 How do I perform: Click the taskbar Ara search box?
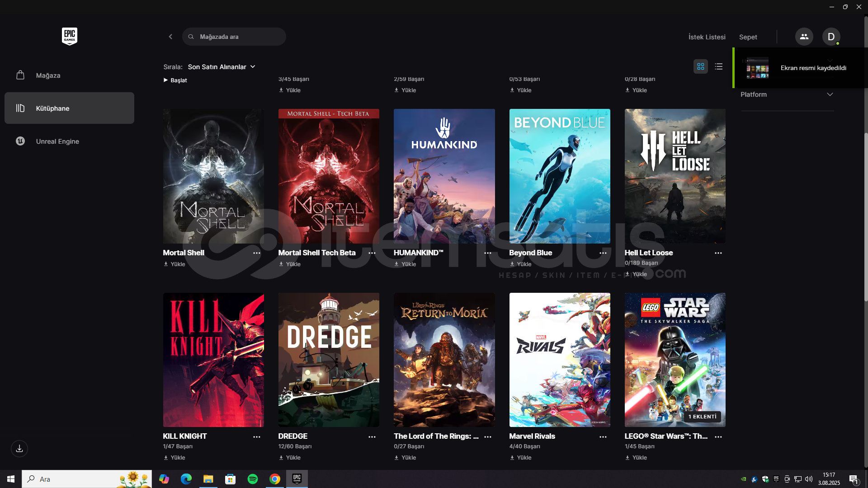[87, 479]
